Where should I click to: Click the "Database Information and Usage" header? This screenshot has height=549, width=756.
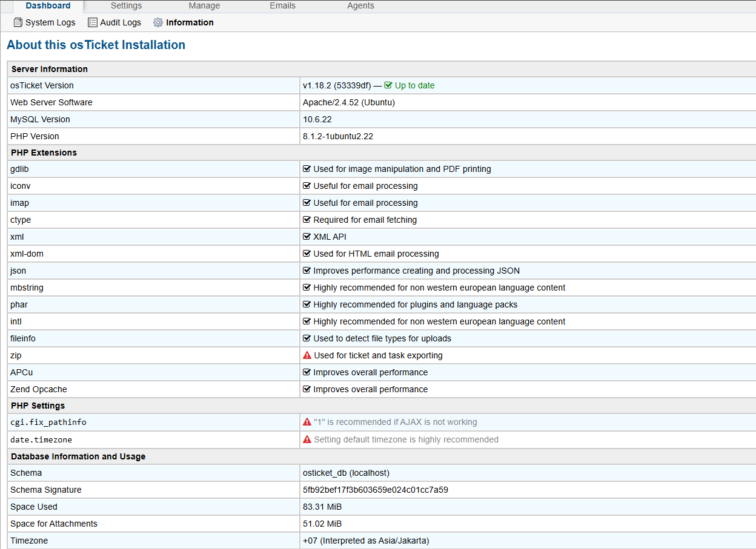[79, 456]
